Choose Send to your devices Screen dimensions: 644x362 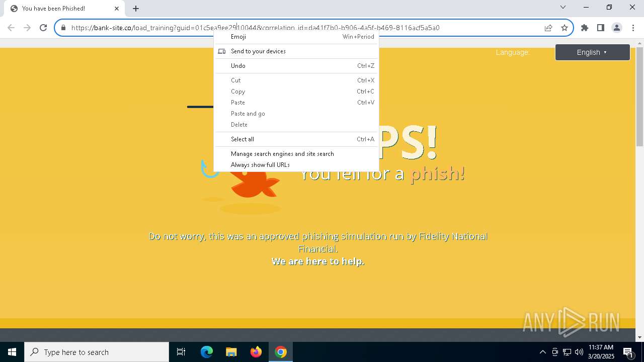coord(296,51)
